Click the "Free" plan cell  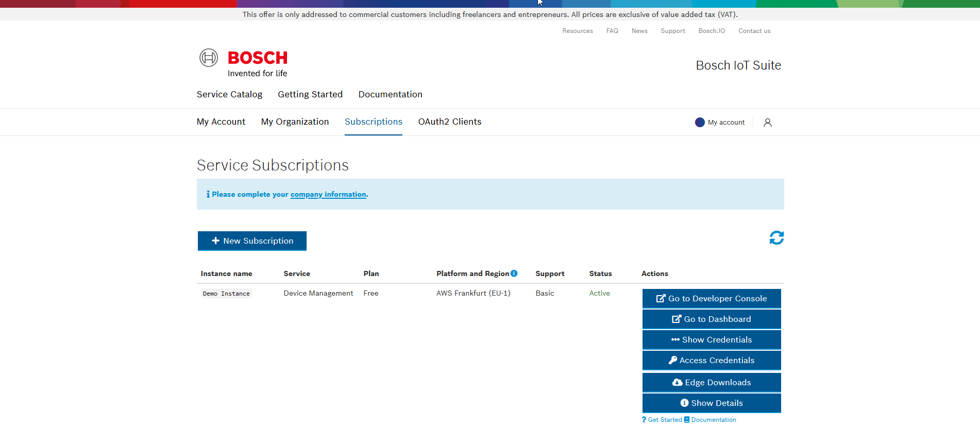point(371,293)
